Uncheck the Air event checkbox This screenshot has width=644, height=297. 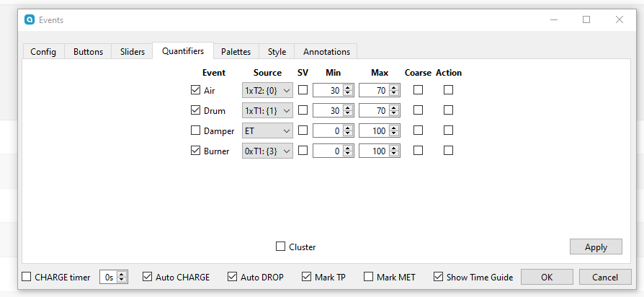click(x=195, y=89)
